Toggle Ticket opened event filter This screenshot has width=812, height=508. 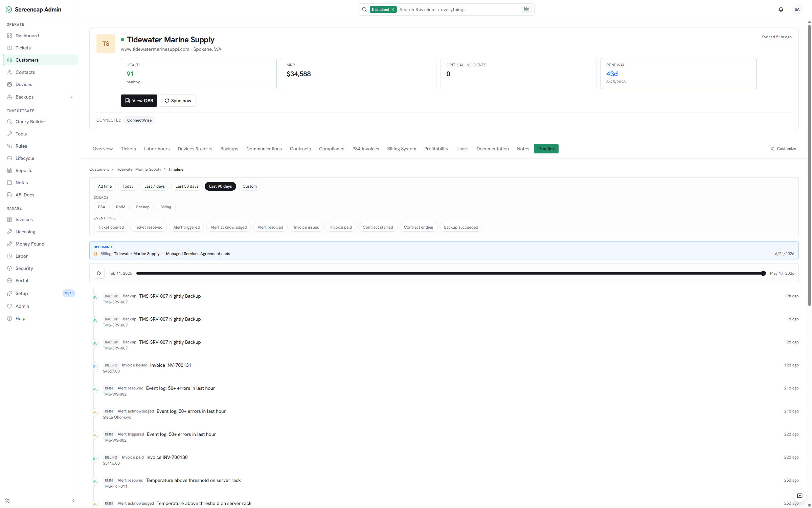tap(111, 227)
